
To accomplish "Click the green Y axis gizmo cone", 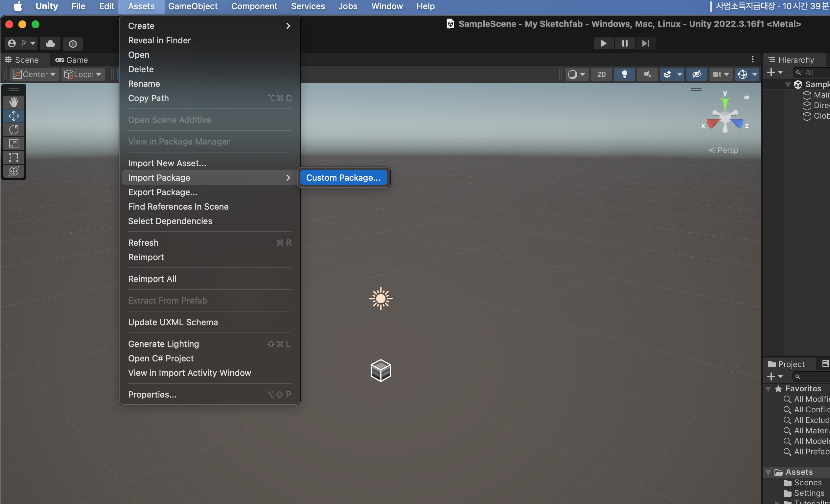I will (x=725, y=103).
